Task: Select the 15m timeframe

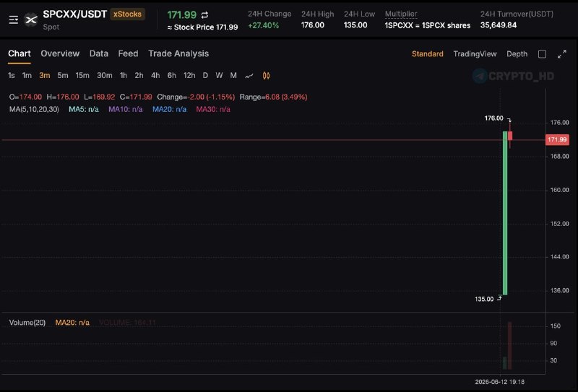Action: coord(82,76)
